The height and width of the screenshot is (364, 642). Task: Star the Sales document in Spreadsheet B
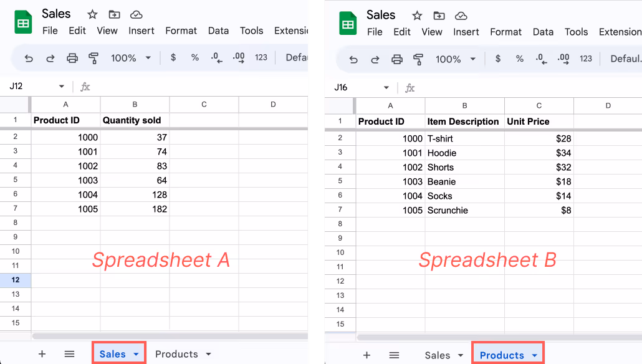pyautogui.click(x=417, y=16)
